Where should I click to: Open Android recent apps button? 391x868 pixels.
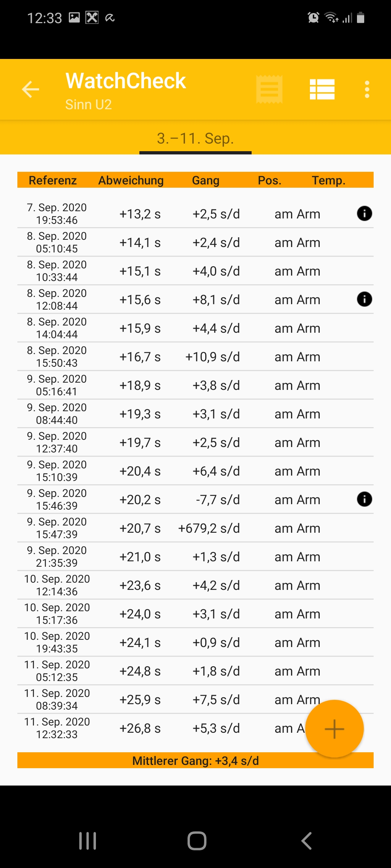[x=88, y=841]
